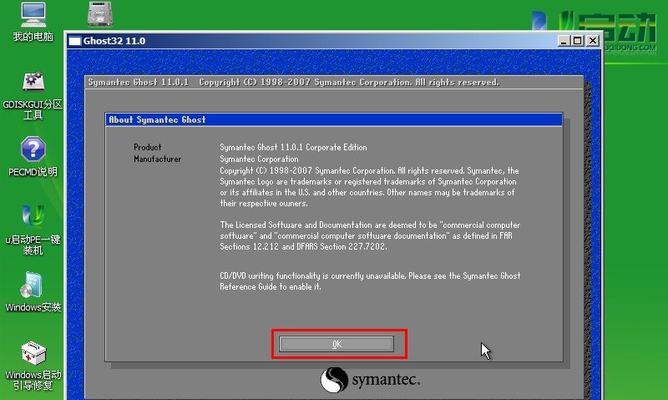
Task: Close the Ghost32 11.0 window
Action: click(593, 41)
